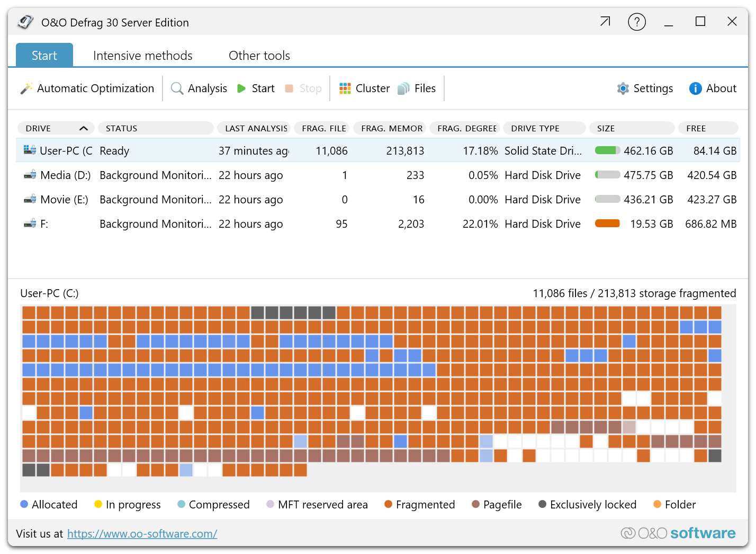The height and width of the screenshot is (554, 756).
Task: Click the arrow icon in title bar
Action: (x=605, y=22)
